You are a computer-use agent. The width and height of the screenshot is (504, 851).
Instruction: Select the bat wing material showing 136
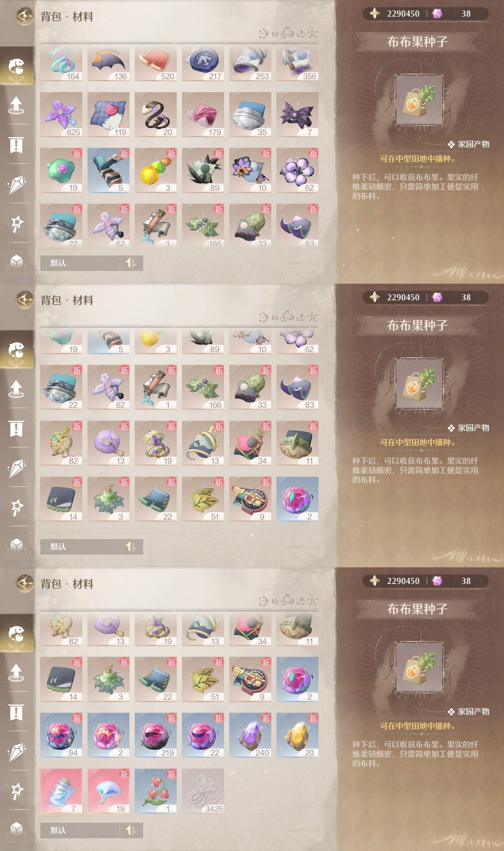108,63
